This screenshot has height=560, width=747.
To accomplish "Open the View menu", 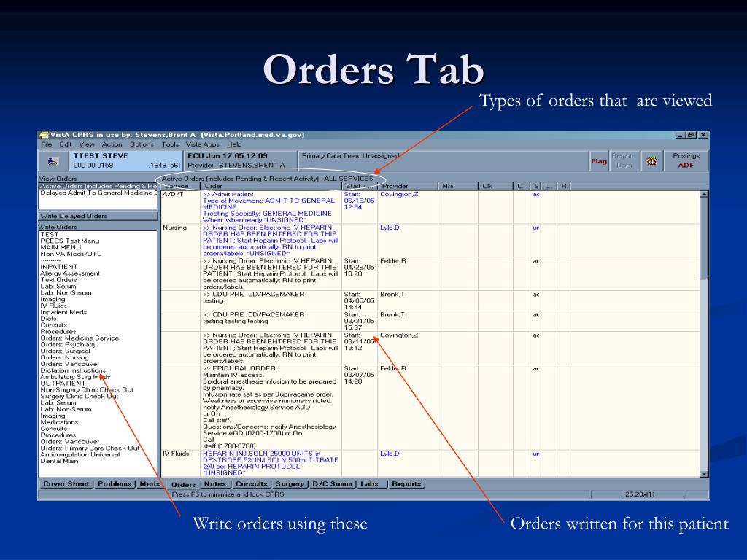I will [x=87, y=144].
